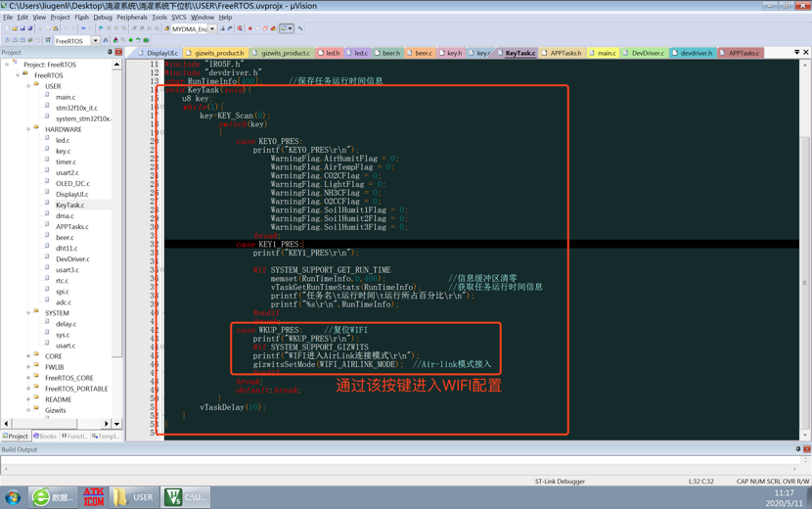Select OLED_I2C.c in HARDWARE group
Screen dimensions: 812x509
point(72,183)
